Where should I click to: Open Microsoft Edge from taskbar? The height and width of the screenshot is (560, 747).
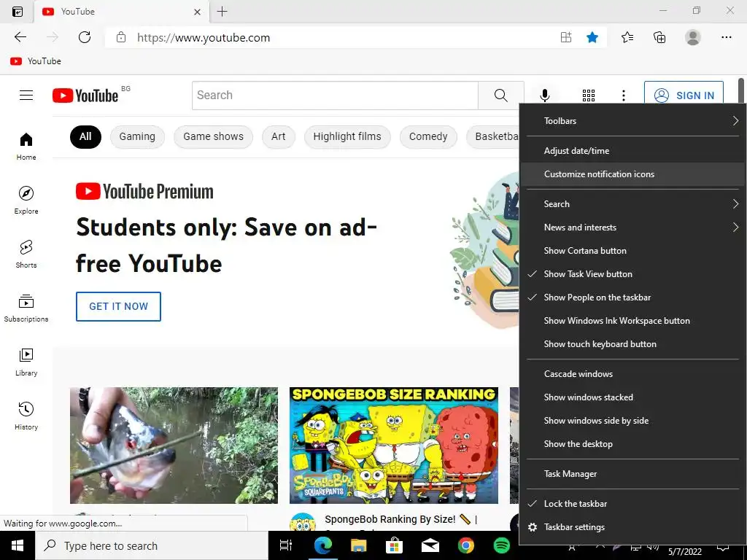point(322,545)
